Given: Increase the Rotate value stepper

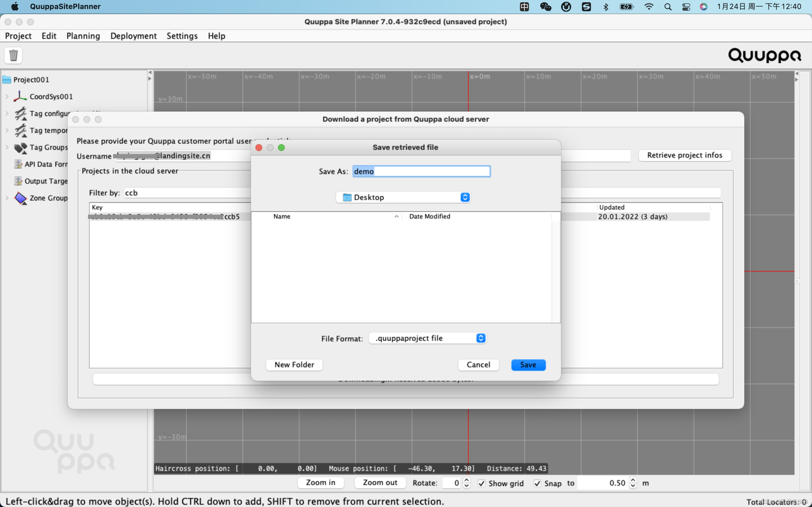Looking at the screenshot, I should (x=466, y=481).
